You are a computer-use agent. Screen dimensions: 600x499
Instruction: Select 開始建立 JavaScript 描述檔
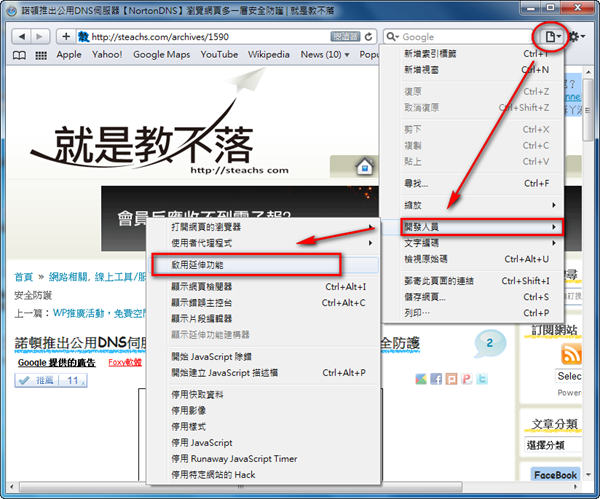coord(263,373)
